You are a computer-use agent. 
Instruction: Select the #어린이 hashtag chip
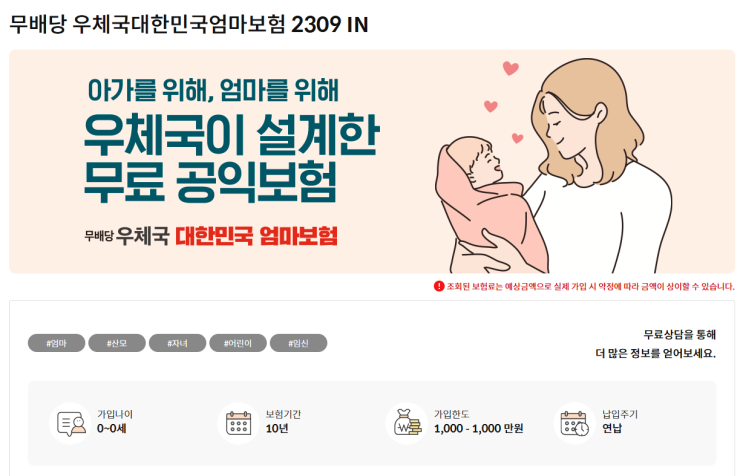[x=238, y=343]
